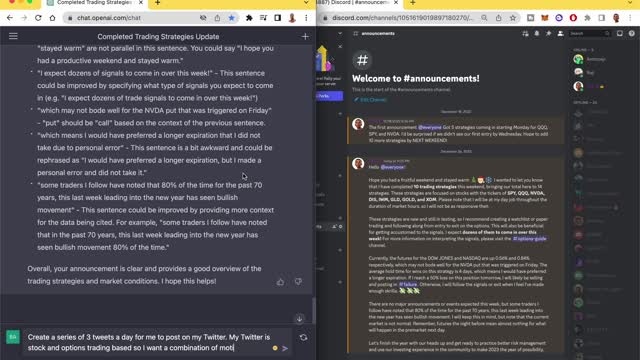Click author avatar on Hello @everyone message
The height and width of the screenshot is (360, 640).
click(x=358, y=164)
